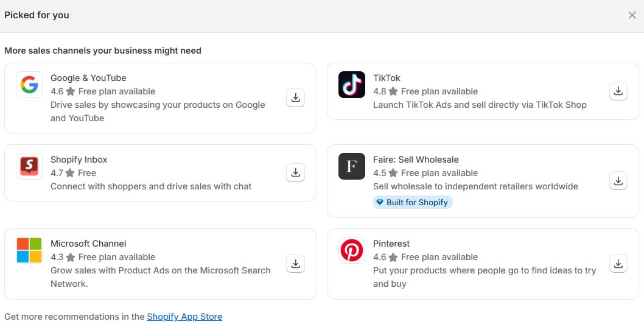Open the Faire: Sell Wholesale title
The height and width of the screenshot is (327, 644).
[416, 160]
